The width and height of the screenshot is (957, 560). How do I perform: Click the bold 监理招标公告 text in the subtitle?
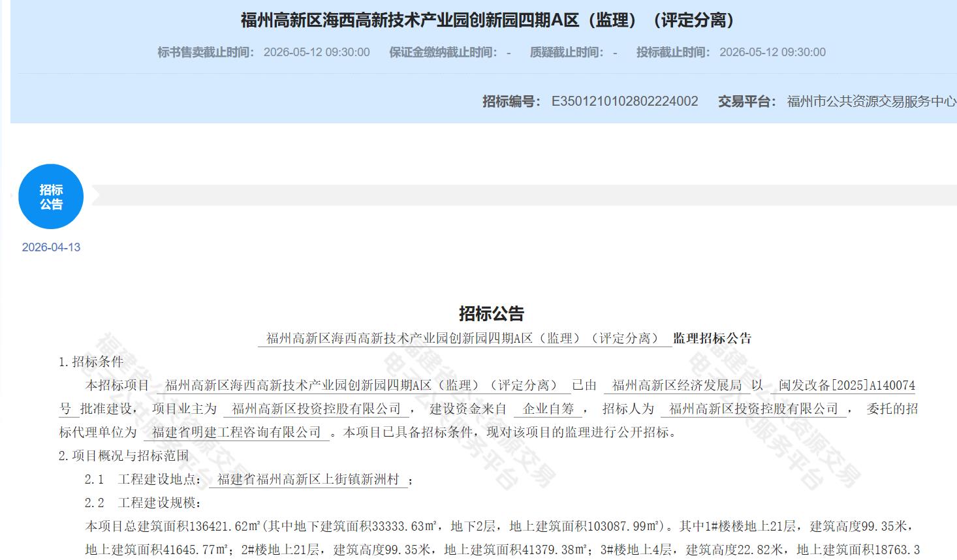[x=712, y=338]
